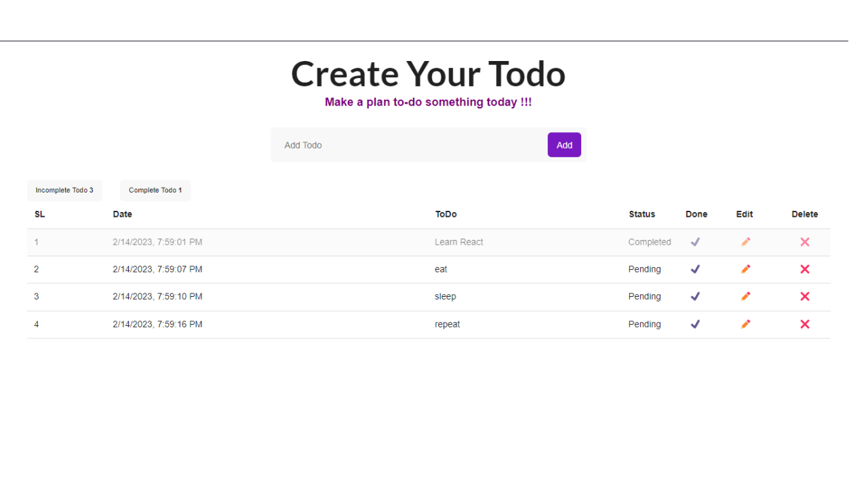Focus the Add Todo input field
Screen dimensions: 868x488
410,145
